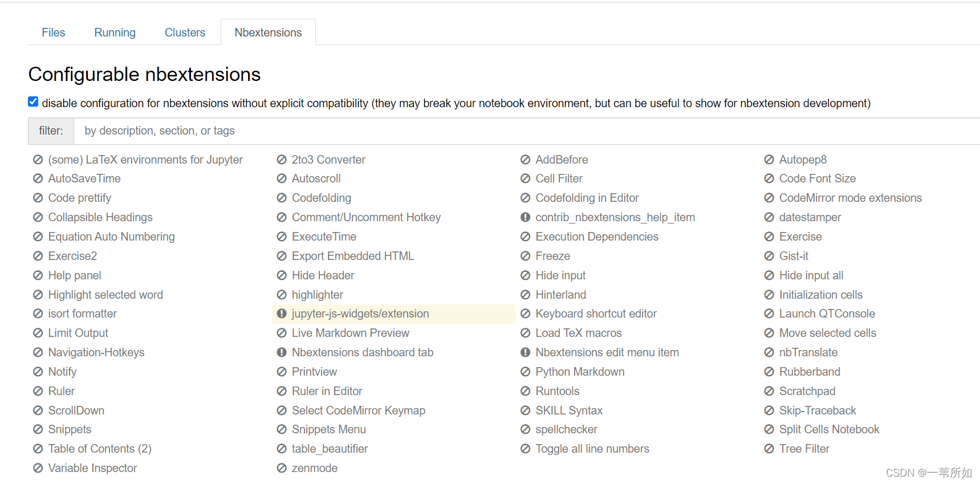980x484 pixels.
Task: Click the disabled icon next to Variable Inspector
Action: click(x=38, y=469)
